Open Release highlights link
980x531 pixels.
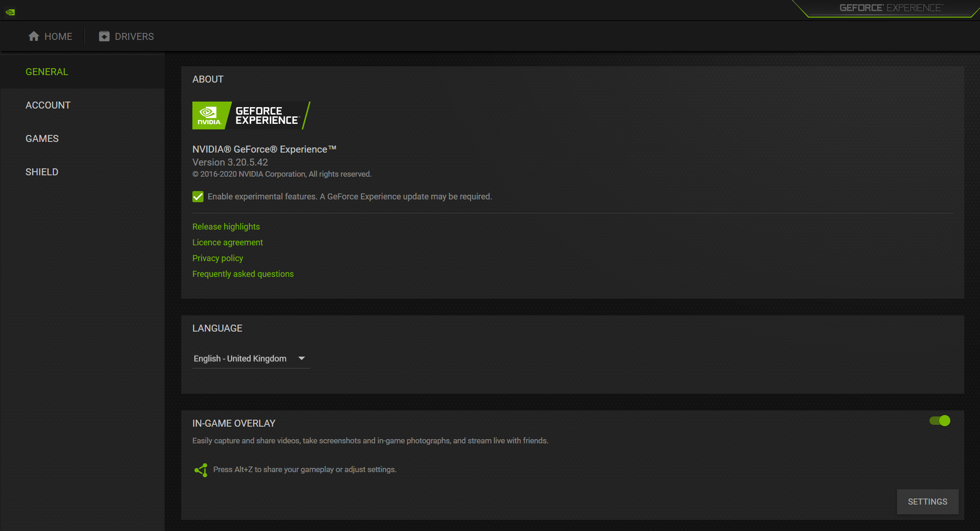tap(225, 227)
